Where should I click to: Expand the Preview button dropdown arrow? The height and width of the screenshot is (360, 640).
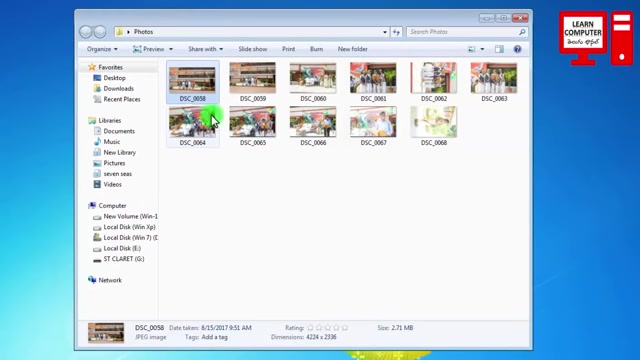click(x=171, y=49)
